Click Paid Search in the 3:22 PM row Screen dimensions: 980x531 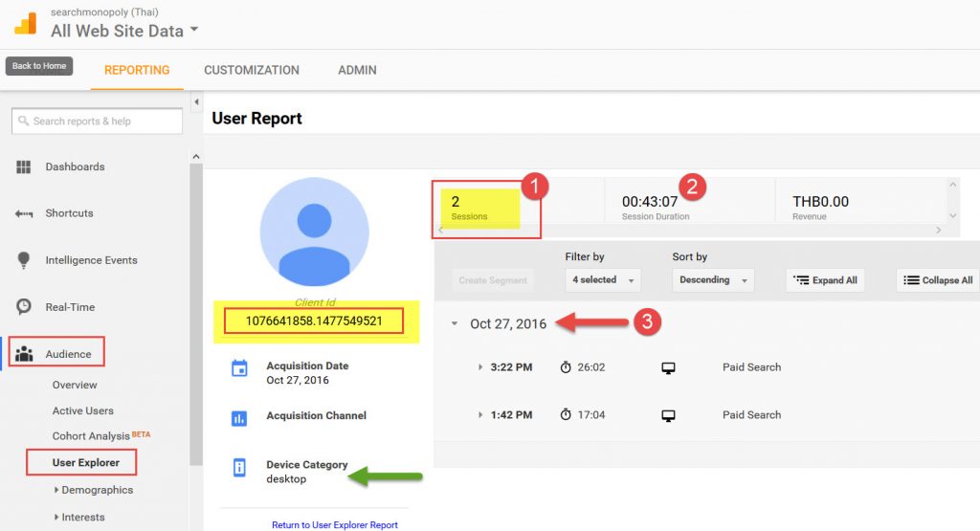(752, 367)
